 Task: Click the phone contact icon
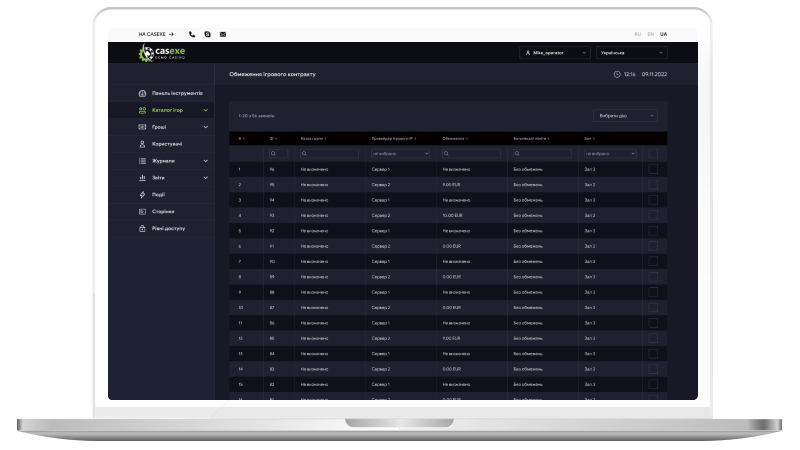pyautogui.click(x=192, y=34)
